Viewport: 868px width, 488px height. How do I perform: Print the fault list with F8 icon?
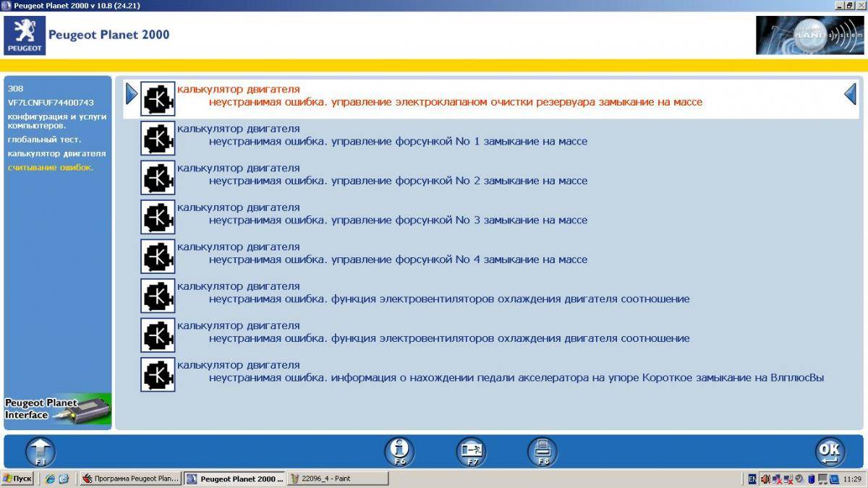[542, 452]
